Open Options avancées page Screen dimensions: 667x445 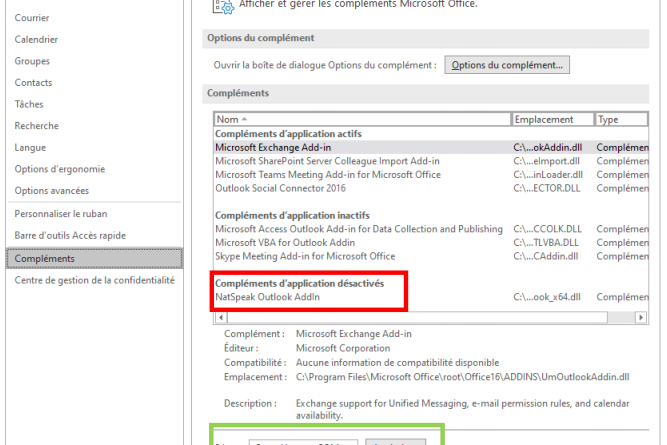click(x=51, y=191)
